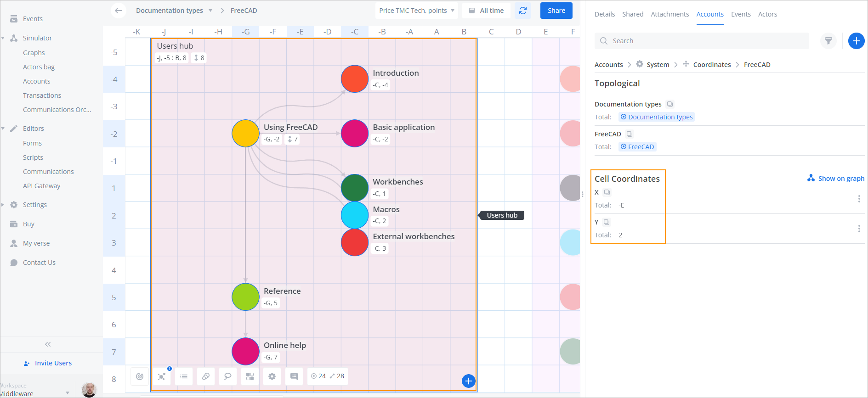The height and width of the screenshot is (398, 868).
Task: Open FreeCAD total link
Action: [x=637, y=147]
